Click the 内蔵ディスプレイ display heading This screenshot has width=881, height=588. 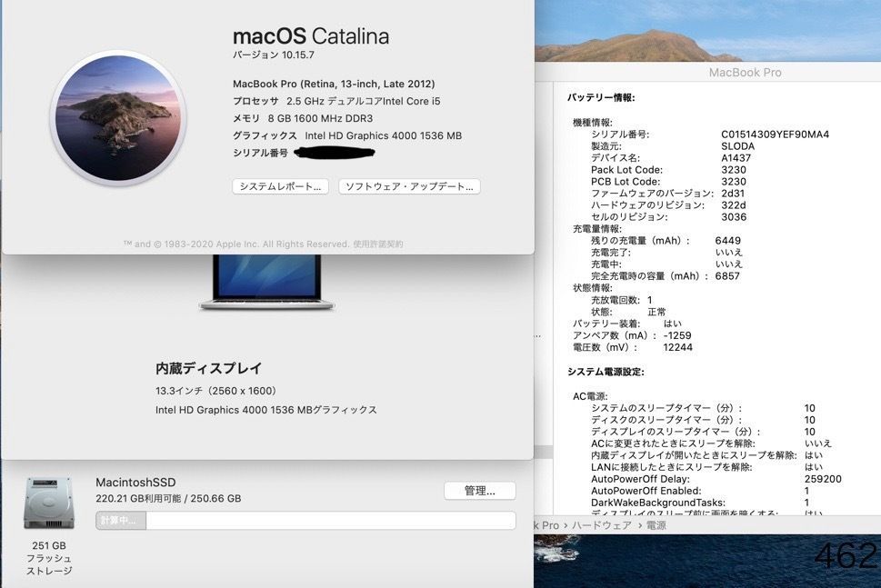pyautogui.click(x=208, y=368)
